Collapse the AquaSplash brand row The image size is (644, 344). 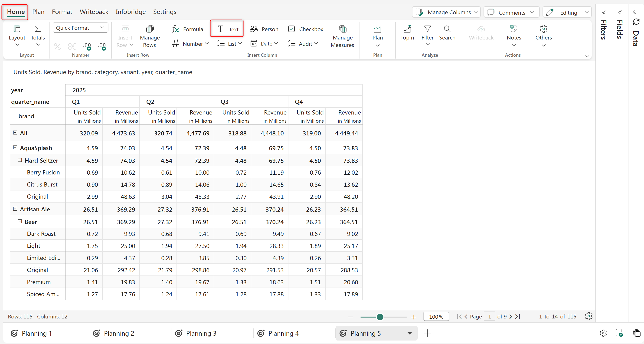15,147
